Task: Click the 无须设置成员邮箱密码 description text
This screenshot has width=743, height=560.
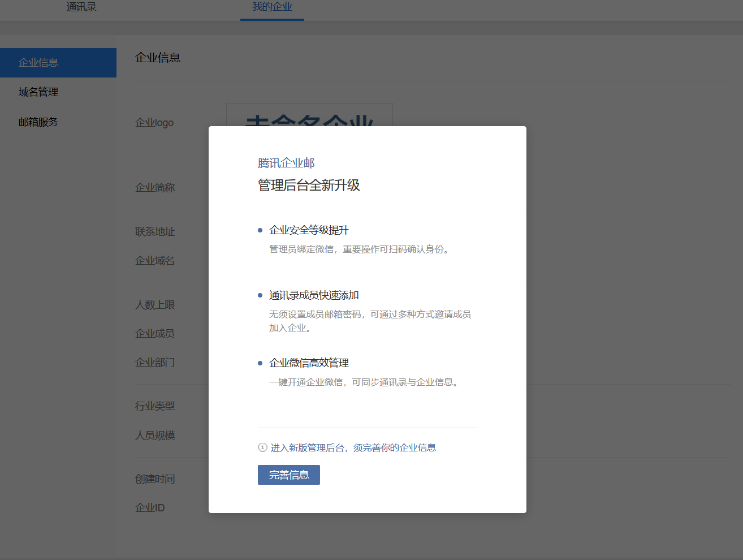Action: (370, 321)
